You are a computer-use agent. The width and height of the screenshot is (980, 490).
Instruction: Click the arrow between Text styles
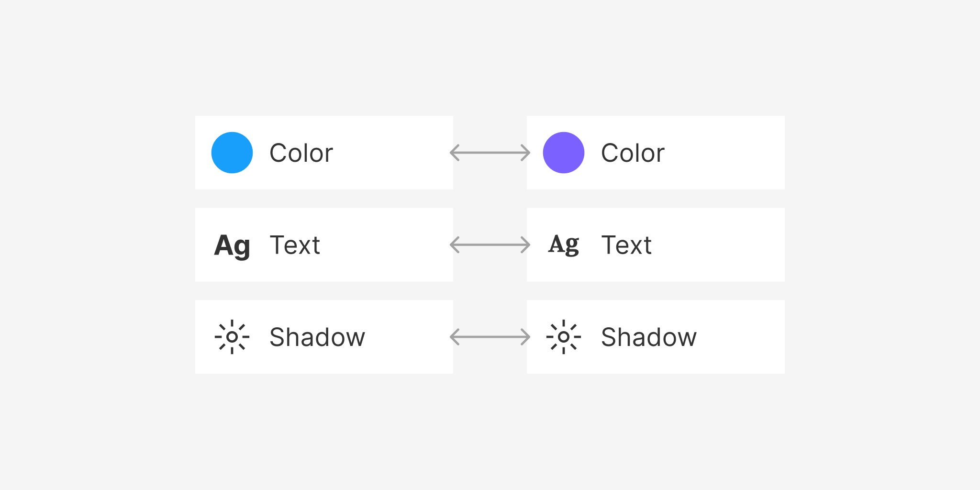(490, 245)
